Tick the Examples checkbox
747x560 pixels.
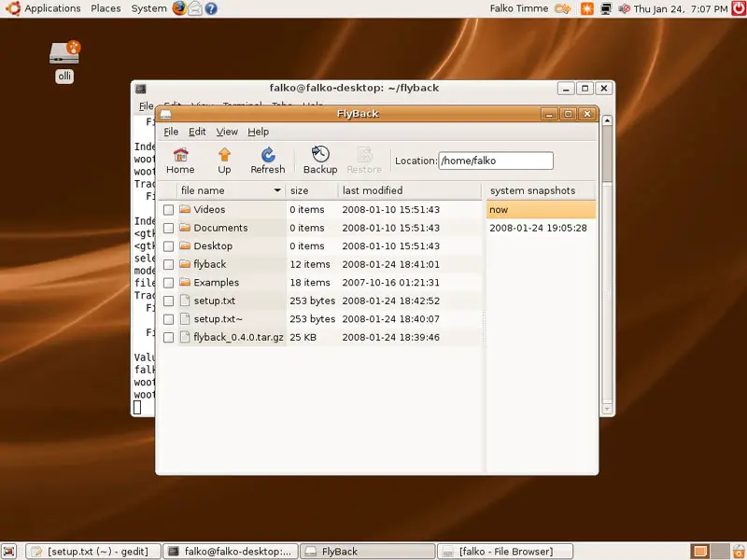[168, 283]
